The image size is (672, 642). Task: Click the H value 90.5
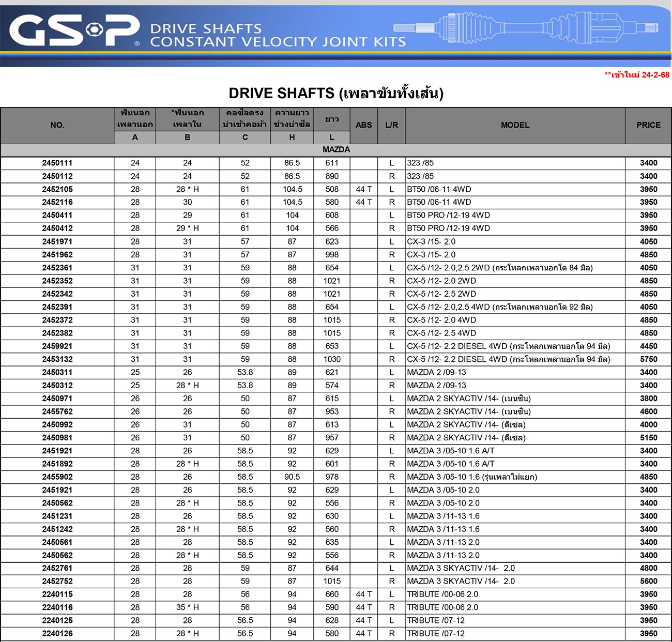292,477
